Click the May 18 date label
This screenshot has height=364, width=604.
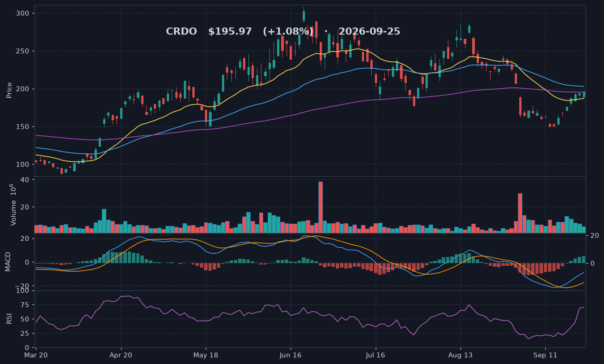point(206,355)
